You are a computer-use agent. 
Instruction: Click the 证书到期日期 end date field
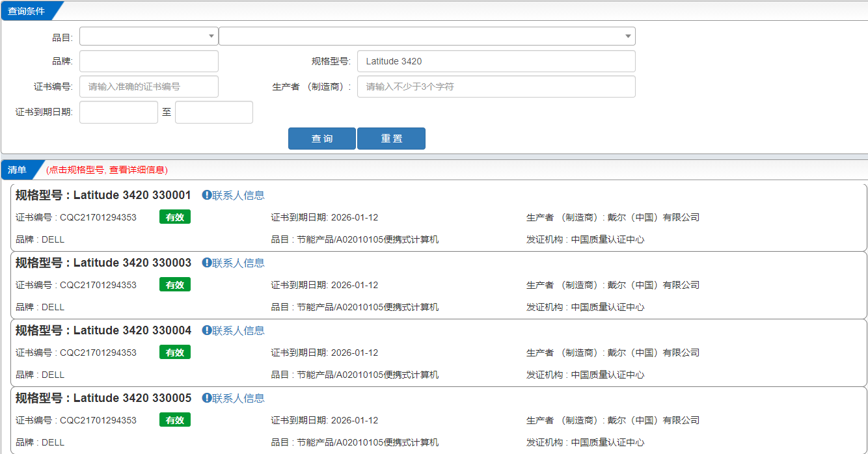(x=214, y=112)
